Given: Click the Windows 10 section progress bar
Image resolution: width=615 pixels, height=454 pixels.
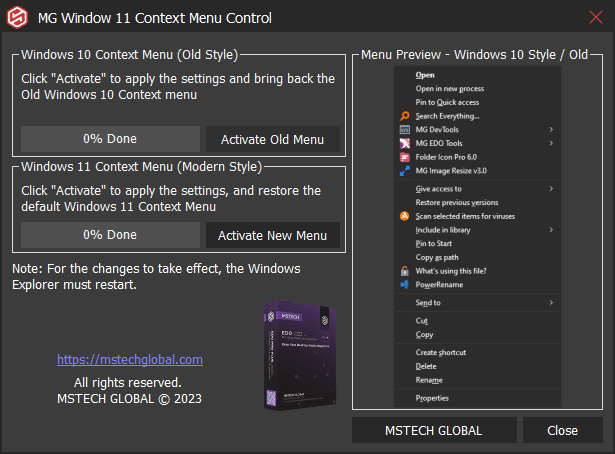Looking at the screenshot, I should coord(110,139).
